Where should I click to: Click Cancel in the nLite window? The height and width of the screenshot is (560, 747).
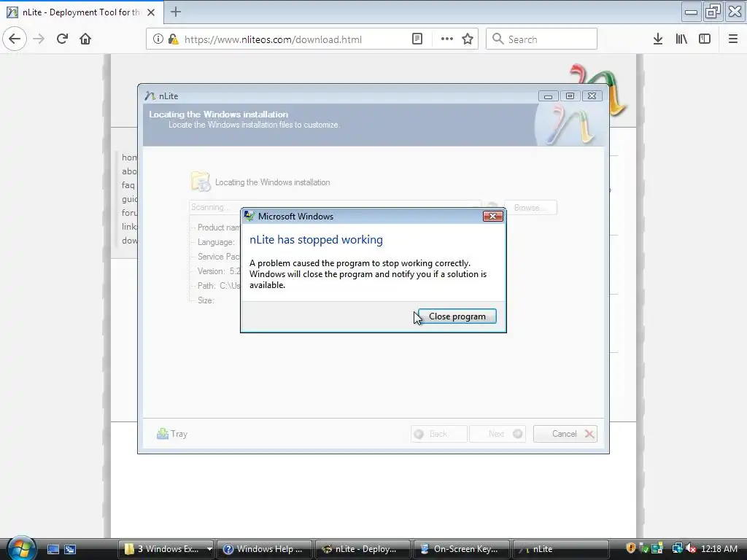click(x=565, y=434)
